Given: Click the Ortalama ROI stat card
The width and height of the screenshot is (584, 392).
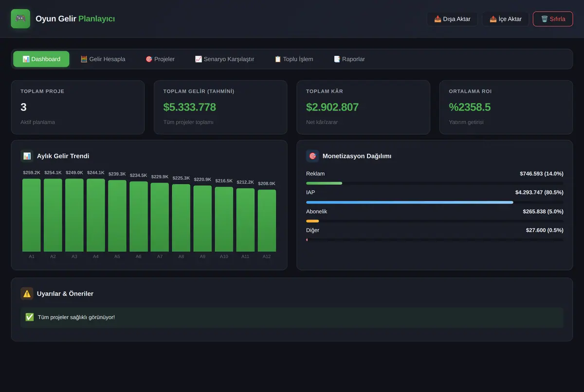Looking at the screenshot, I should [x=506, y=107].
